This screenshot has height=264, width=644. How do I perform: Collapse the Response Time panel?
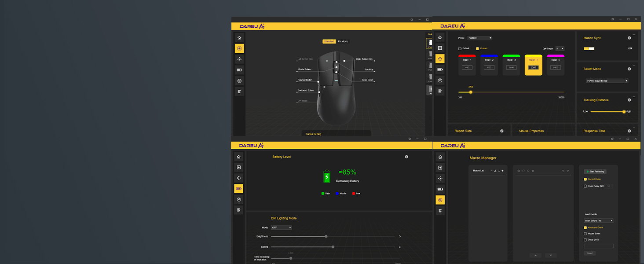pos(634,127)
